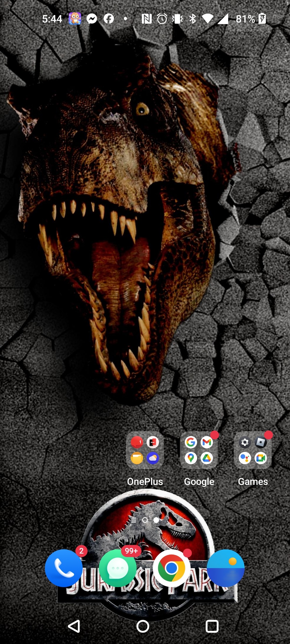Tap the Games folder label
290x644 pixels.
(253, 481)
